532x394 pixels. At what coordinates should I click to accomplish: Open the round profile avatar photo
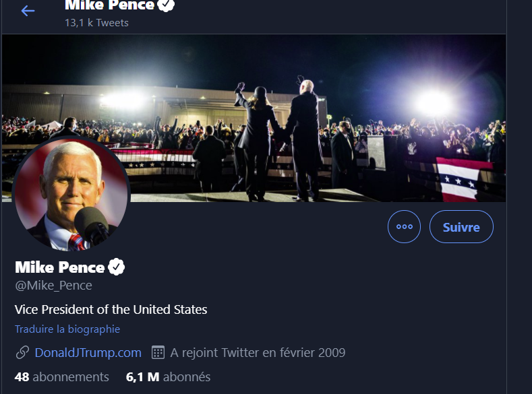pos(71,195)
